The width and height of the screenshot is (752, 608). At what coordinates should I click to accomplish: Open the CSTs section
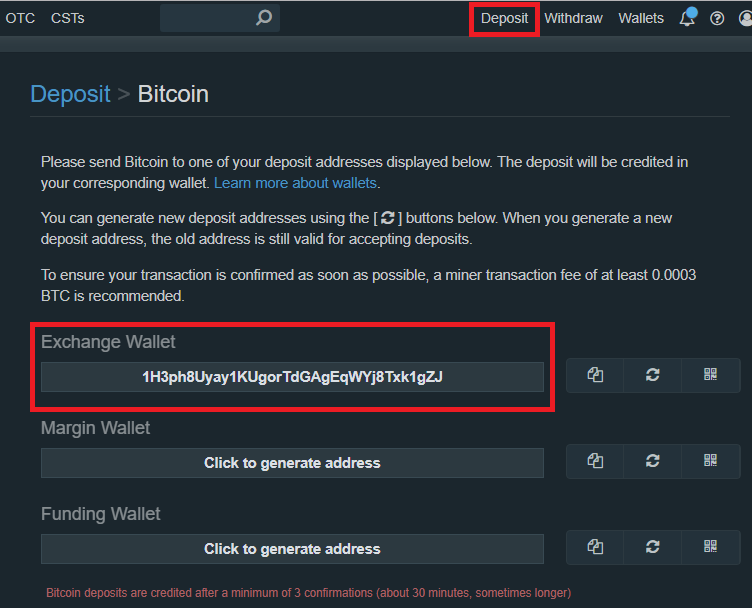pyautogui.click(x=68, y=18)
